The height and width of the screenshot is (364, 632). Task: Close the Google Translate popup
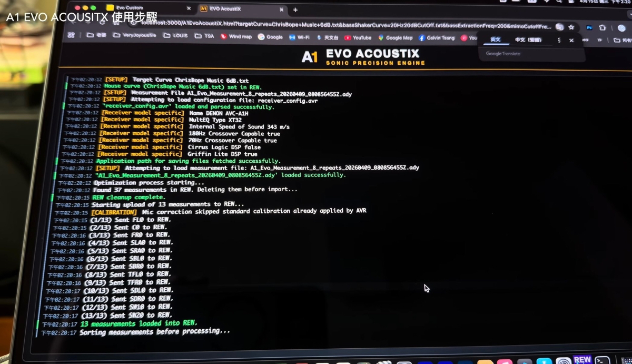tap(571, 41)
